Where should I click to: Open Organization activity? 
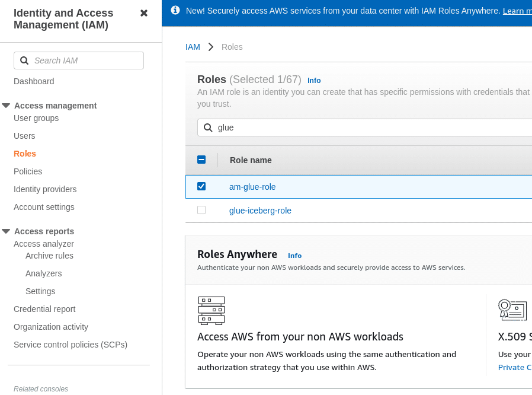click(x=51, y=327)
